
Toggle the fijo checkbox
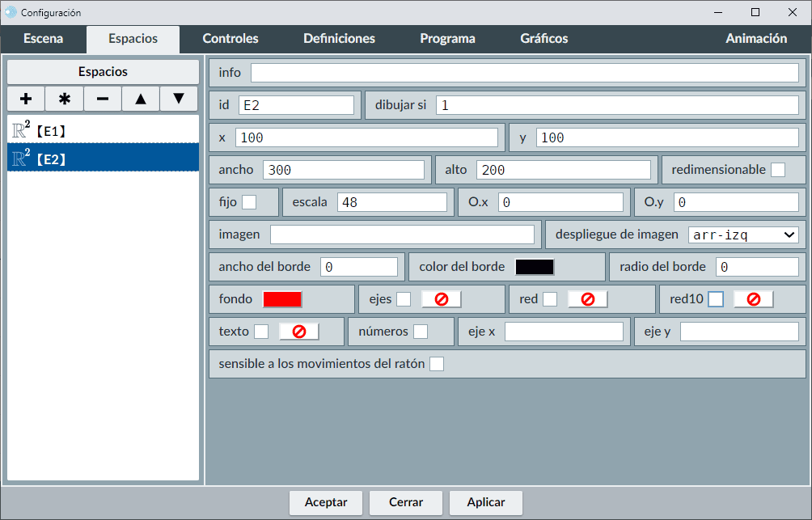tap(250, 202)
